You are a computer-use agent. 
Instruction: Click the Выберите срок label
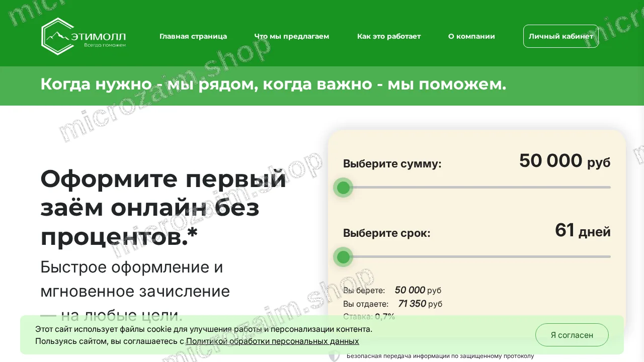[387, 233]
